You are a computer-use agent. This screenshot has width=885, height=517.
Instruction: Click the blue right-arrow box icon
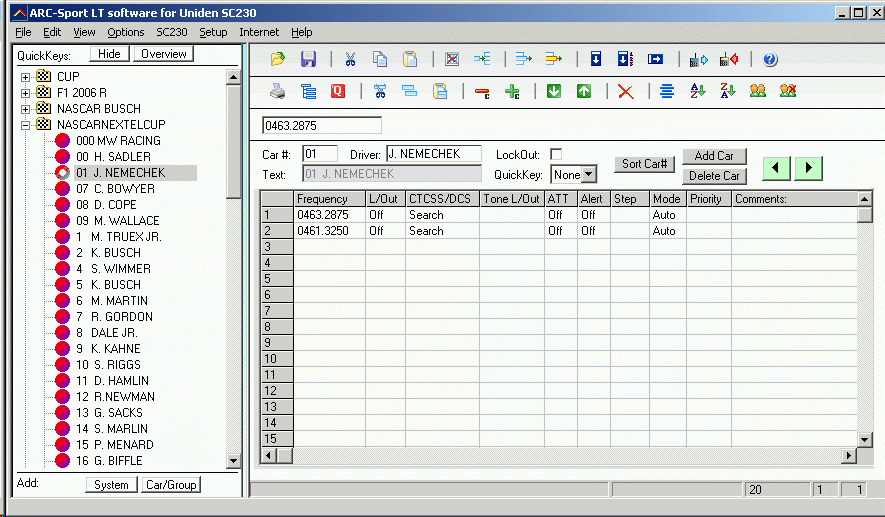(x=655, y=59)
